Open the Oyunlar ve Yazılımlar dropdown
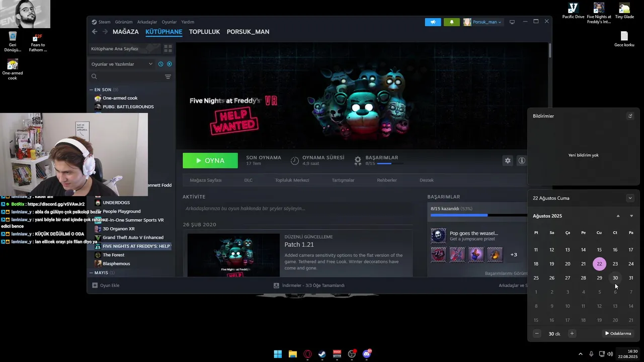This screenshot has width=644, height=362. 121,64
